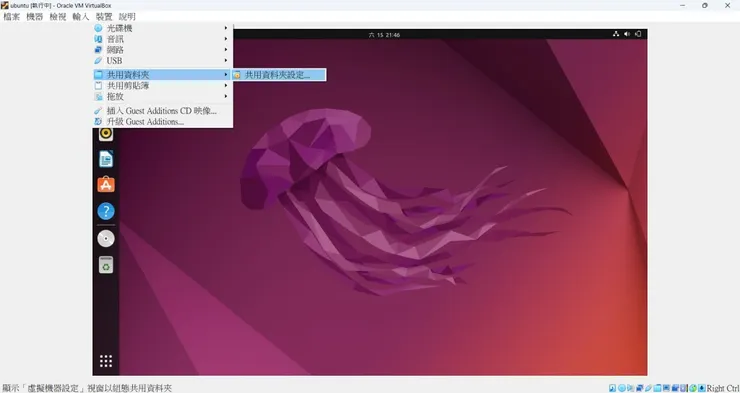This screenshot has width=740, height=393.
Task: Click the mouse integration status icon
Action: tap(692, 388)
